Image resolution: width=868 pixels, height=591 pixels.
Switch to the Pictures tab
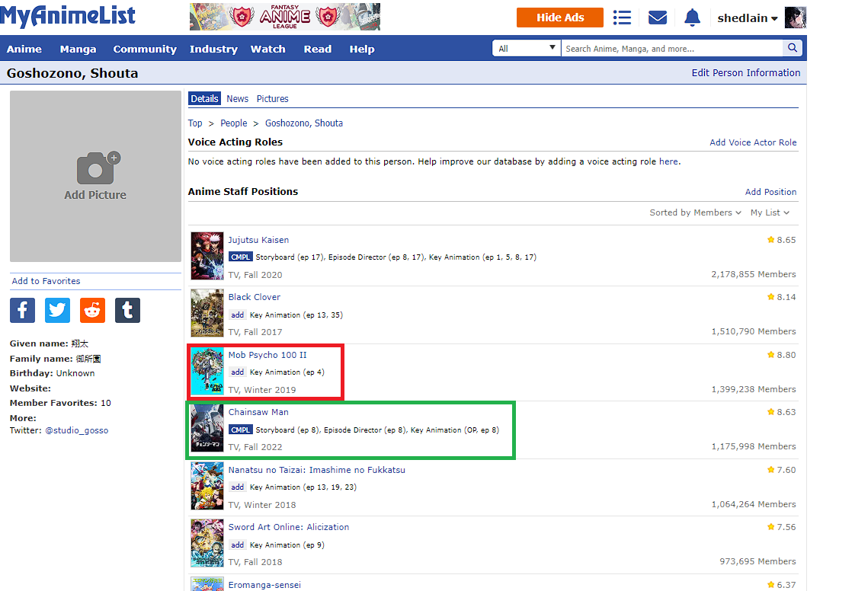(x=272, y=98)
